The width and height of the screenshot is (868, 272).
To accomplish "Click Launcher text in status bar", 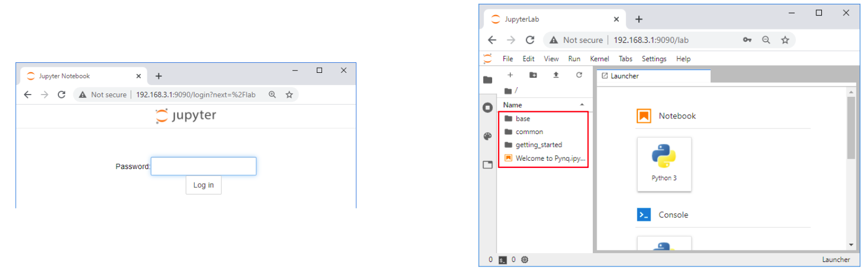I will pos(836,260).
